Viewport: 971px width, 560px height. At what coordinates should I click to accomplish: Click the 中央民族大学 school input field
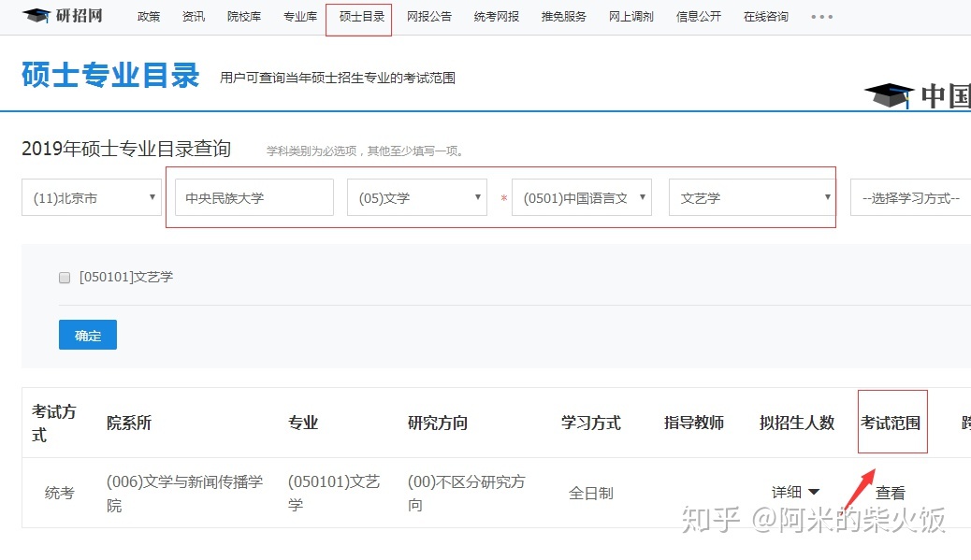click(254, 198)
